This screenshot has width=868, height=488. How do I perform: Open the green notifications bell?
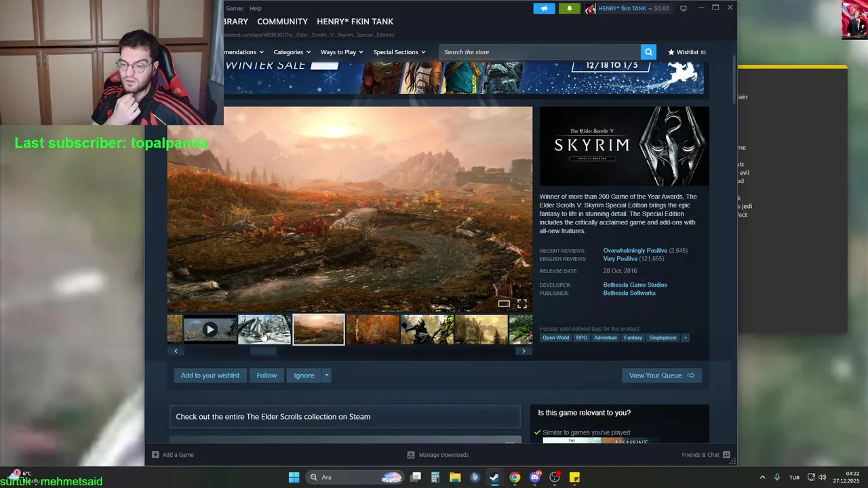(569, 8)
